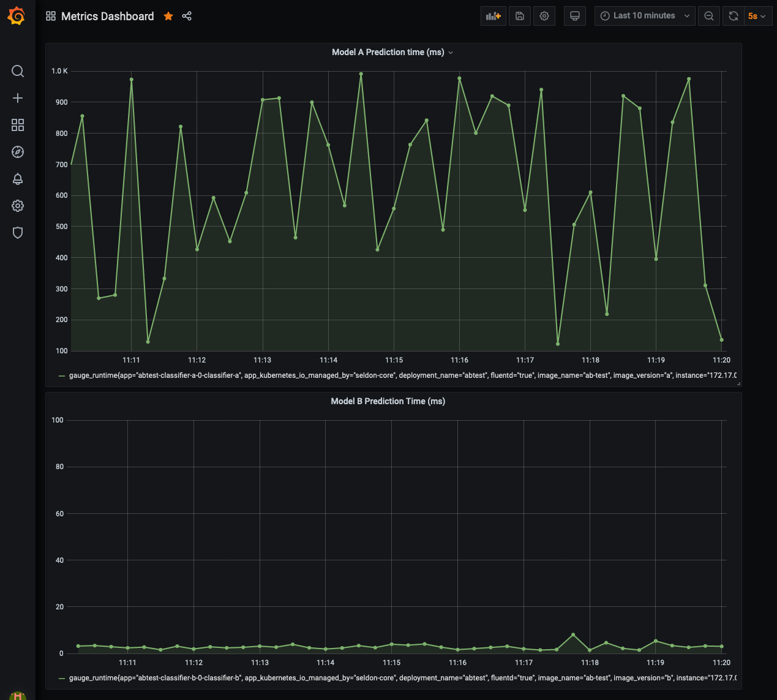Expand the Model A Prediction time panel menu
This screenshot has height=700, width=777.
coord(392,52)
